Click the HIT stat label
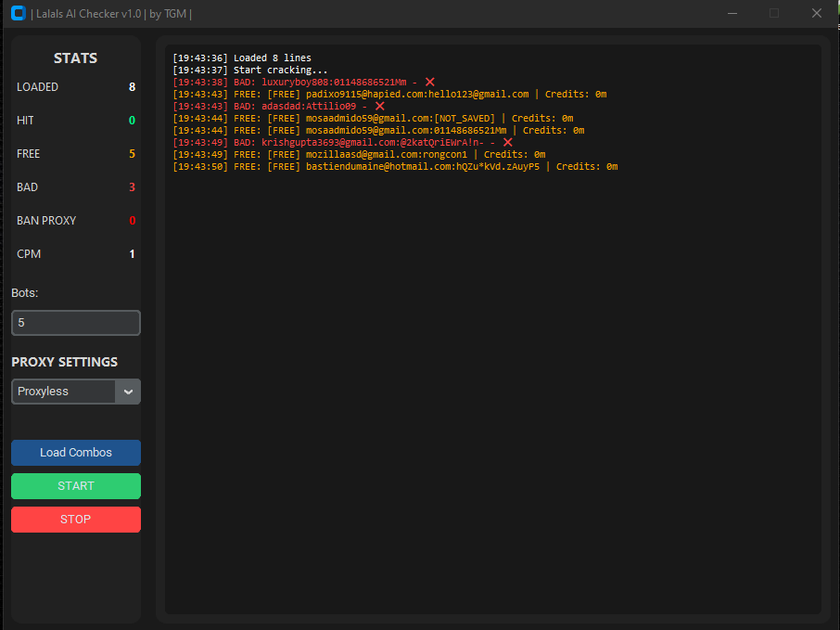 pyautogui.click(x=25, y=120)
